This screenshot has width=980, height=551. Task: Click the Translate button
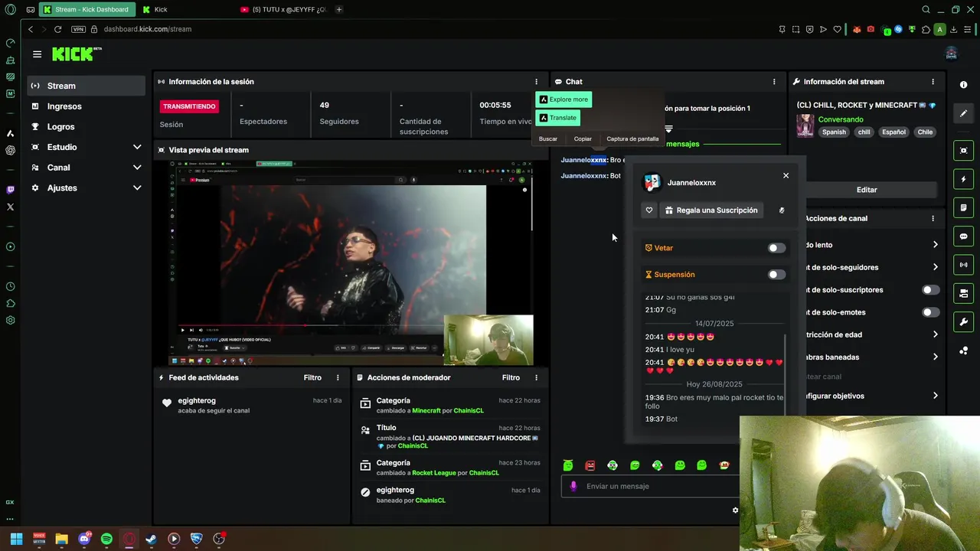click(557, 118)
